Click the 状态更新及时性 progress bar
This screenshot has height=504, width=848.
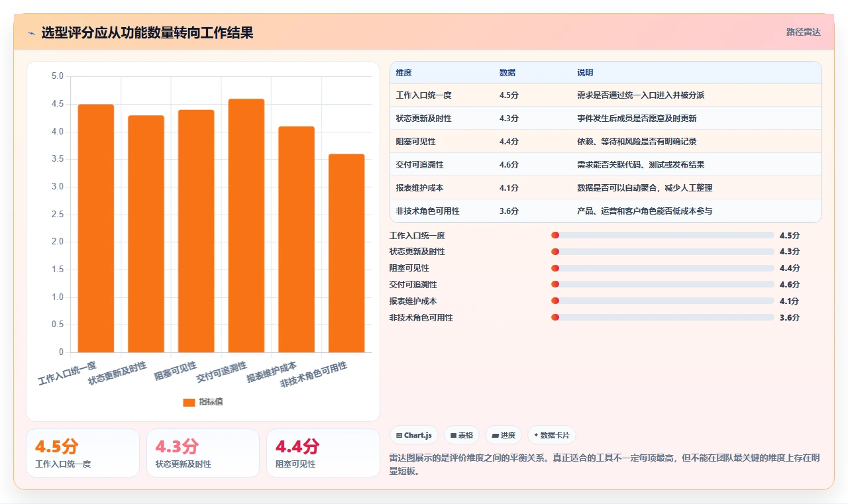pyautogui.click(x=662, y=252)
